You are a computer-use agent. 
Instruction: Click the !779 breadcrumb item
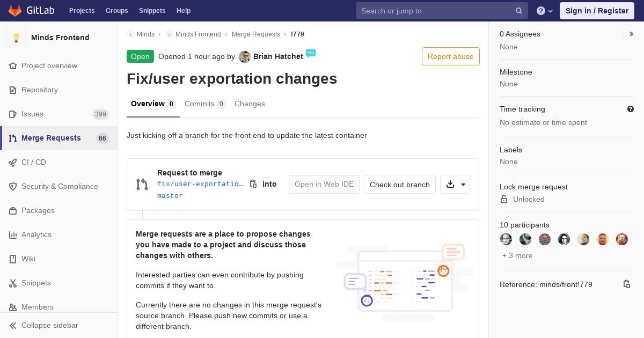click(297, 34)
